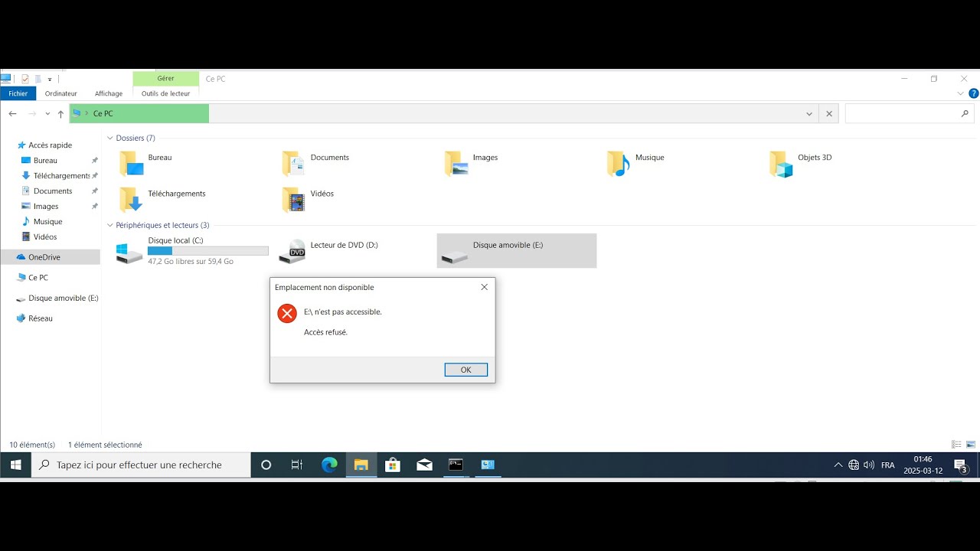This screenshot has width=980, height=551.
Task: Open recent locations dropdown arrow
Action: pos(47,113)
